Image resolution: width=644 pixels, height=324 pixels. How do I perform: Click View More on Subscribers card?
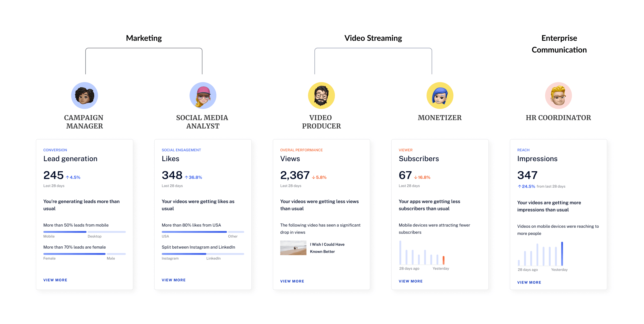(x=411, y=281)
